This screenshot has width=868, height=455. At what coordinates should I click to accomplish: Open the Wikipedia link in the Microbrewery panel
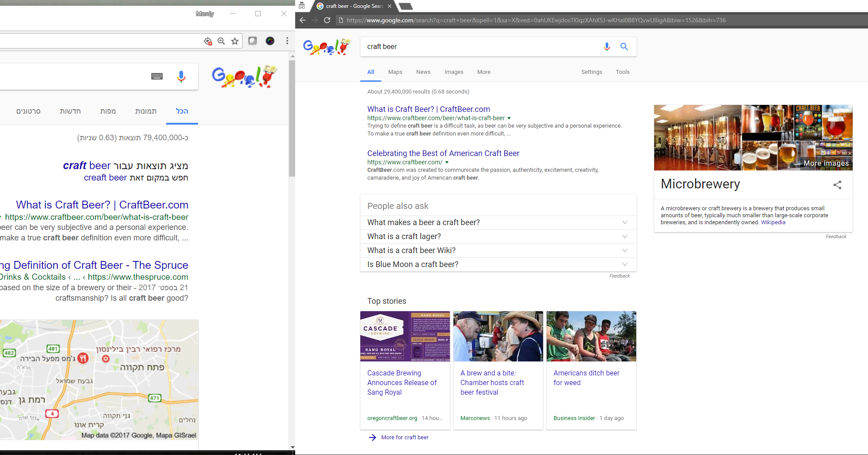pyautogui.click(x=773, y=222)
